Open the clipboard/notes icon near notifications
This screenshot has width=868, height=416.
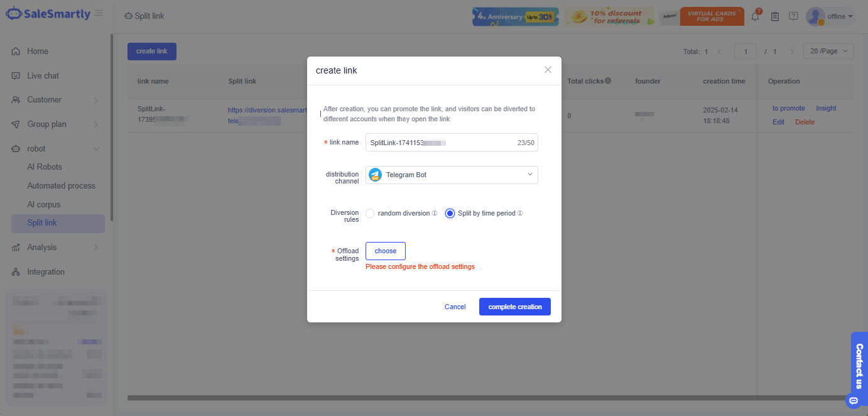(774, 16)
